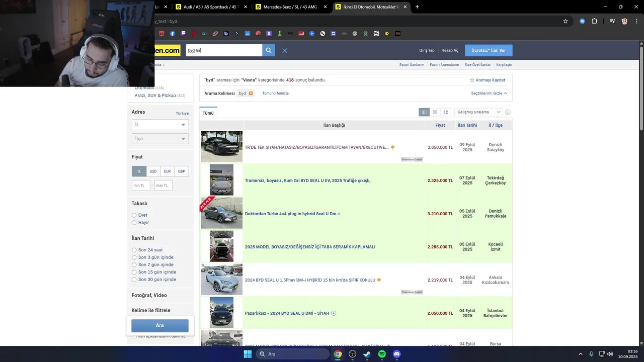Open the 'Gelişmiş sıralama' sort dropdown

tap(478, 112)
